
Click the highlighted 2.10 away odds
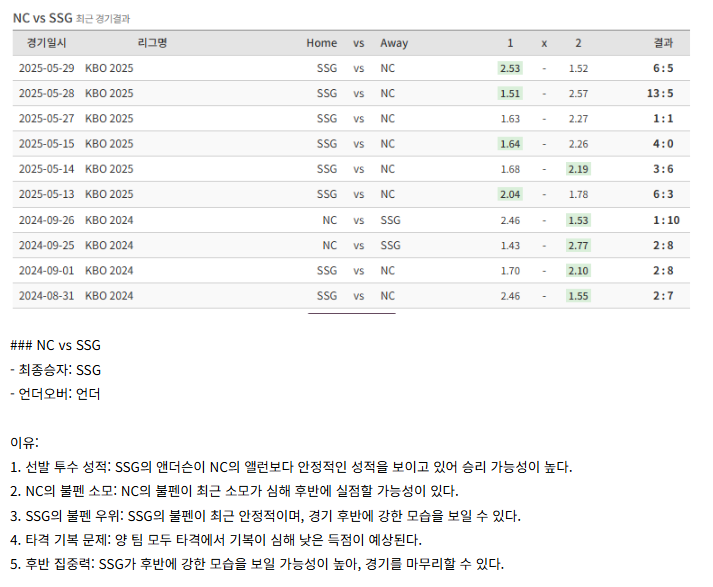pyautogui.click(x=578, y=271)
